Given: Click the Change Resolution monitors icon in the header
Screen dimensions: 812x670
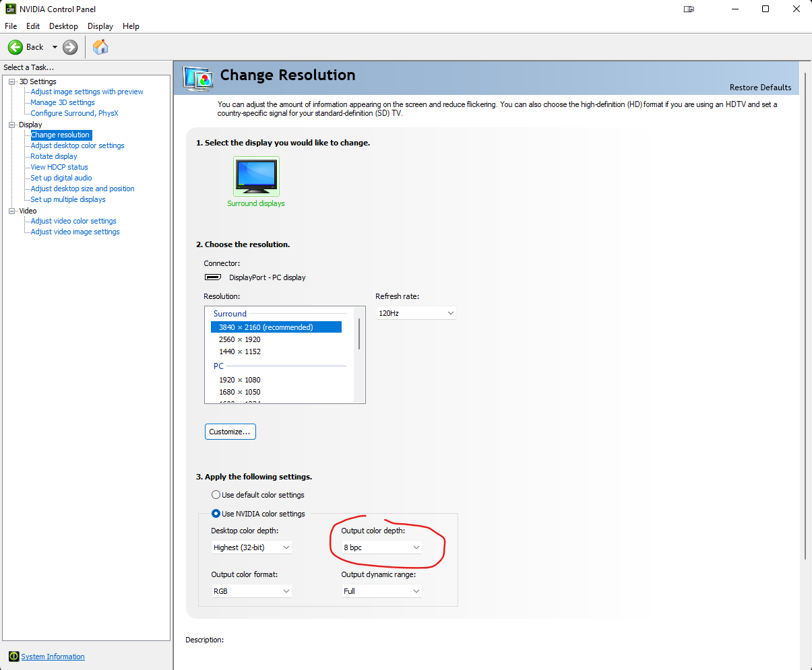Looking at the screenshot, I should pyautogui.click(x=198, y=78).
